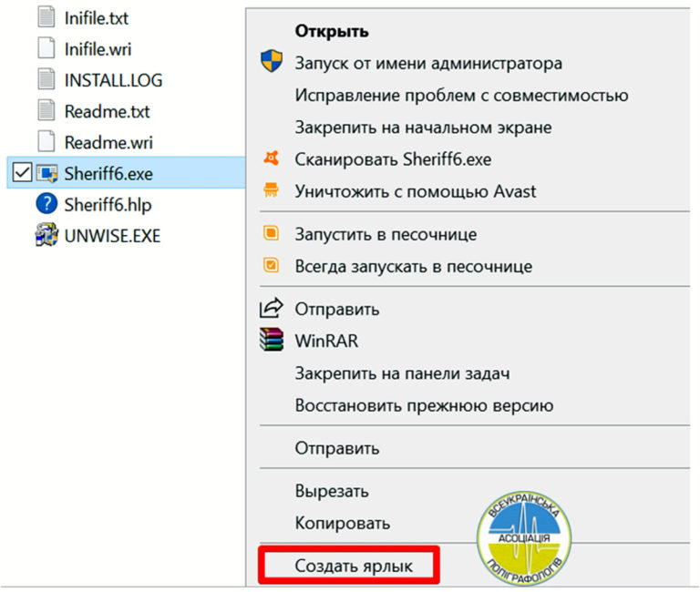Click the Avast scan icon in menu

point(271,159)
